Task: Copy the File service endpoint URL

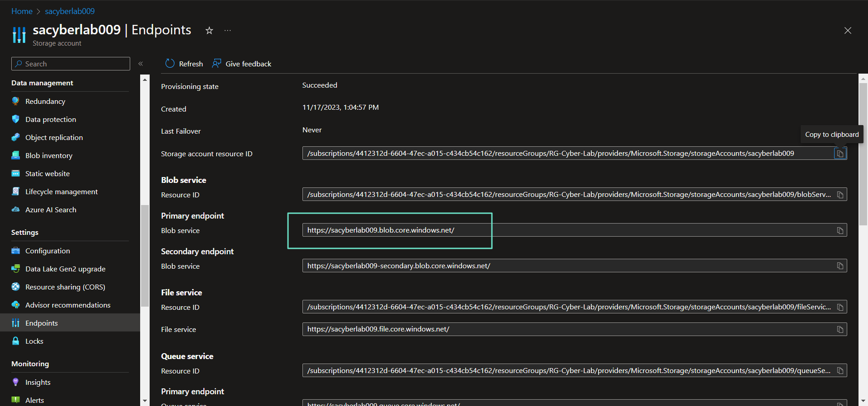Action: point(840,329)
